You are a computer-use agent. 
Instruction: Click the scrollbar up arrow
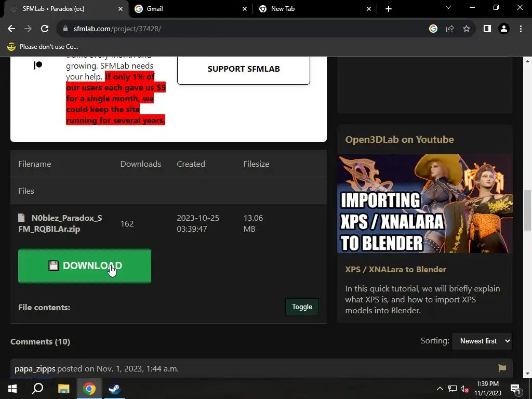point(528,61)
